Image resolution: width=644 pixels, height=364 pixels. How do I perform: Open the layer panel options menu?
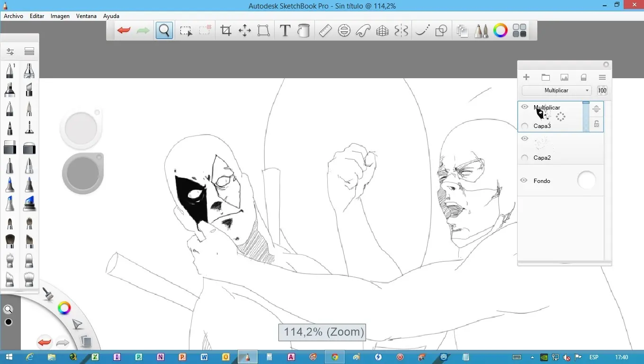click(602, 77)
